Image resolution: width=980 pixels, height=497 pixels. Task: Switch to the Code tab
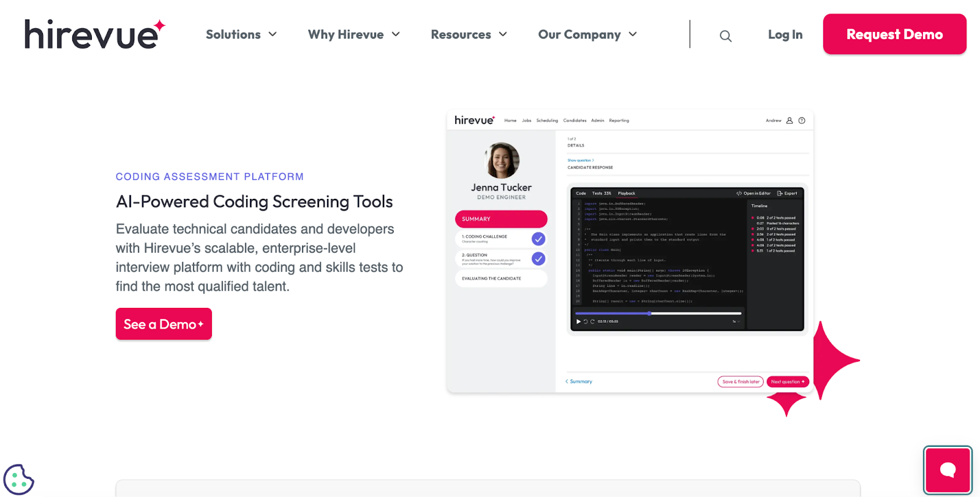[x=581, y=193]
